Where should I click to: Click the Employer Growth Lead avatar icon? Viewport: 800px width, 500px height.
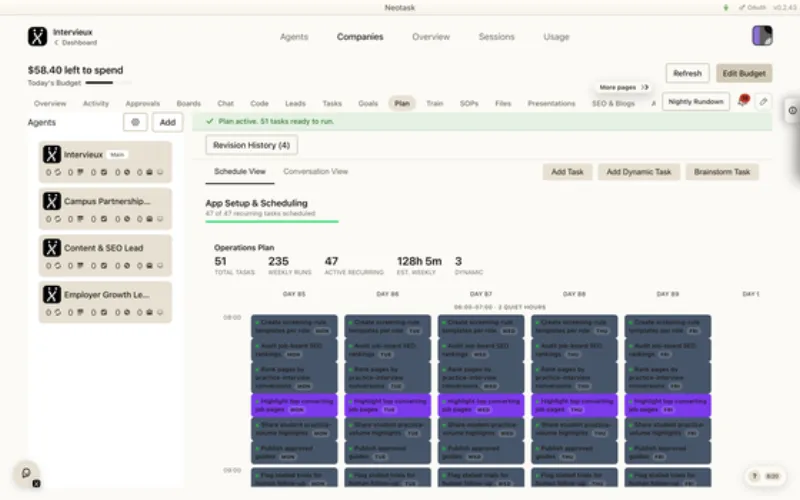pos(52,294)
